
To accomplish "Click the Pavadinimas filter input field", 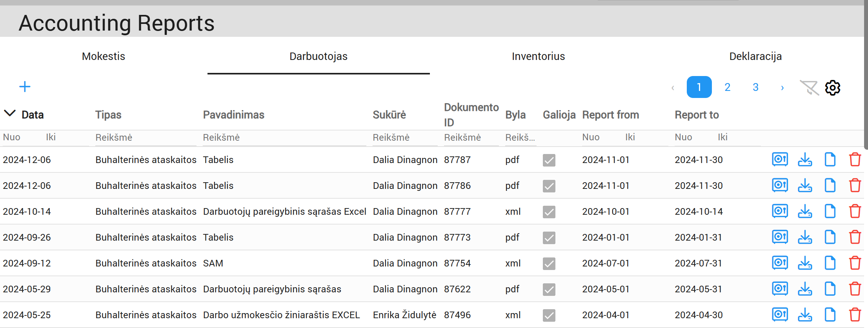I will (x=284, y=138).
